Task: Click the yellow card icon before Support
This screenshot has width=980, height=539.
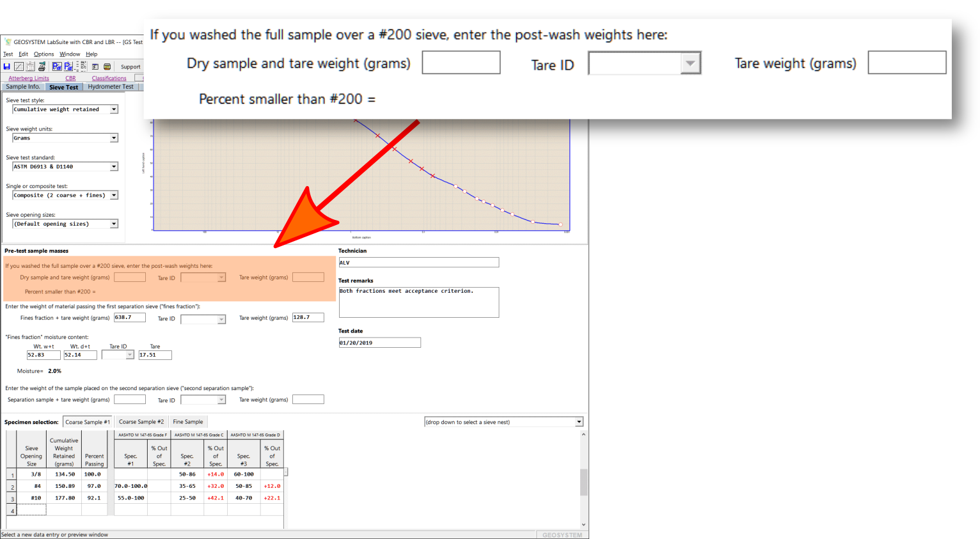Action: point(107,66)
